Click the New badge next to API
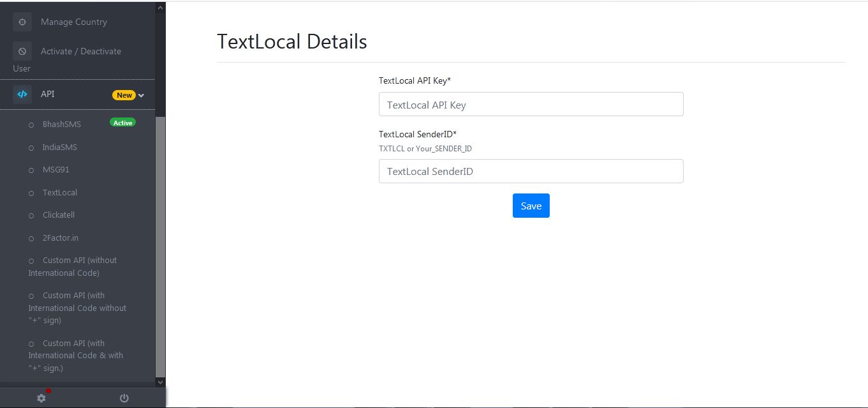 point(124,94)
